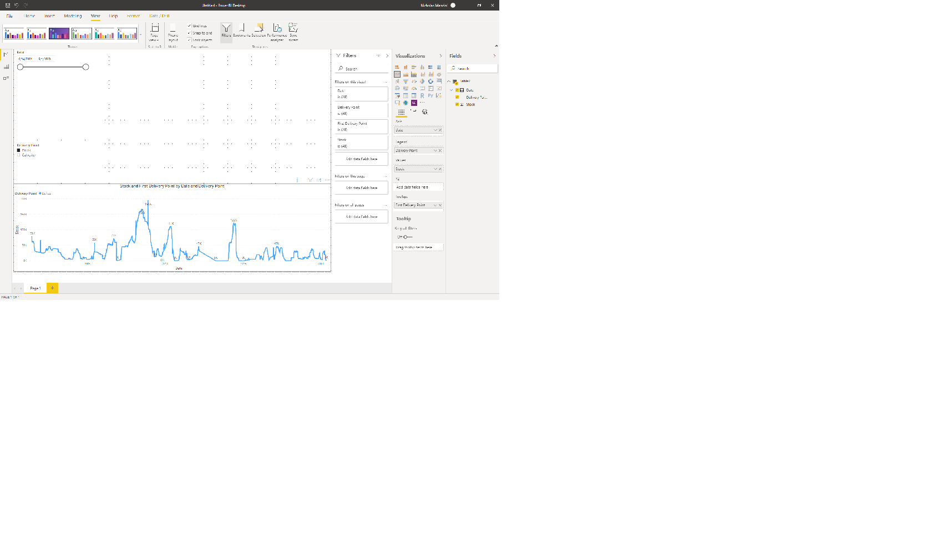Click the Undo arrow in title bar
This screenshot has width=932, height=560.
point(17,5)
